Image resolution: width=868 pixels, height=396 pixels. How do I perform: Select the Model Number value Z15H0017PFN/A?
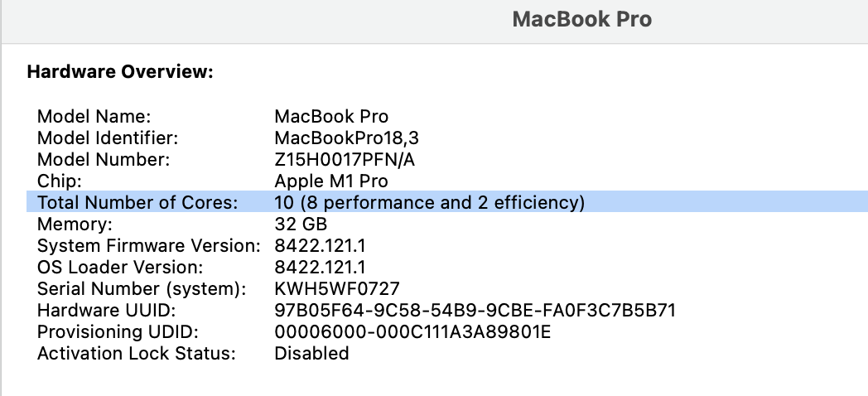point(345,160)
